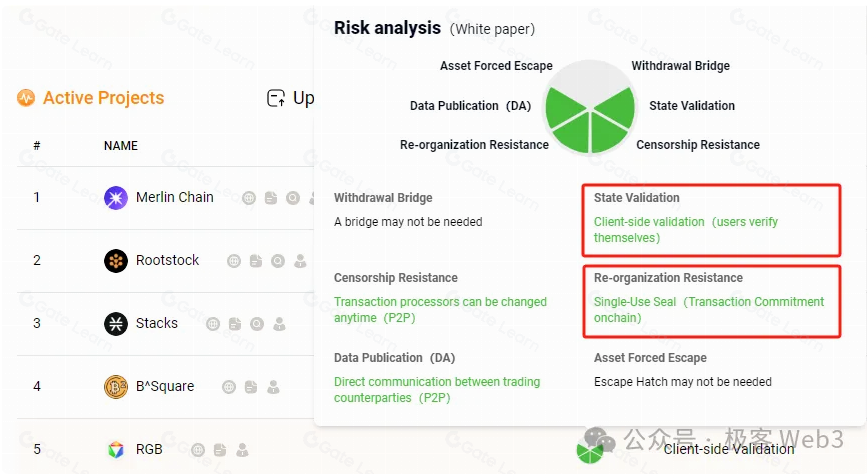Open Merlin Chain website globe icon

(249, 198)
